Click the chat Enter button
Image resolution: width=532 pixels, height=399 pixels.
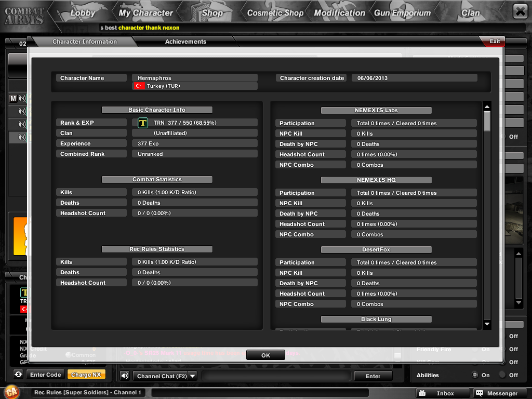(x=373, y=376)
